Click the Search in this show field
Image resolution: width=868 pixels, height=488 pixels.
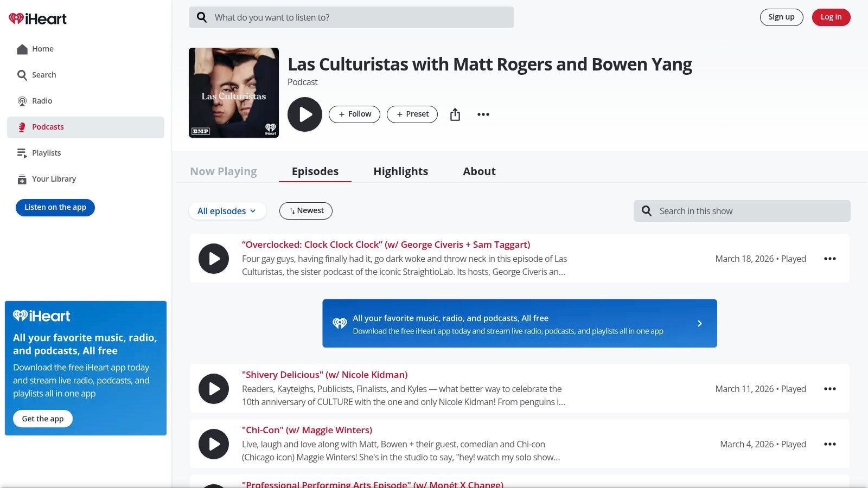(742, 211)
